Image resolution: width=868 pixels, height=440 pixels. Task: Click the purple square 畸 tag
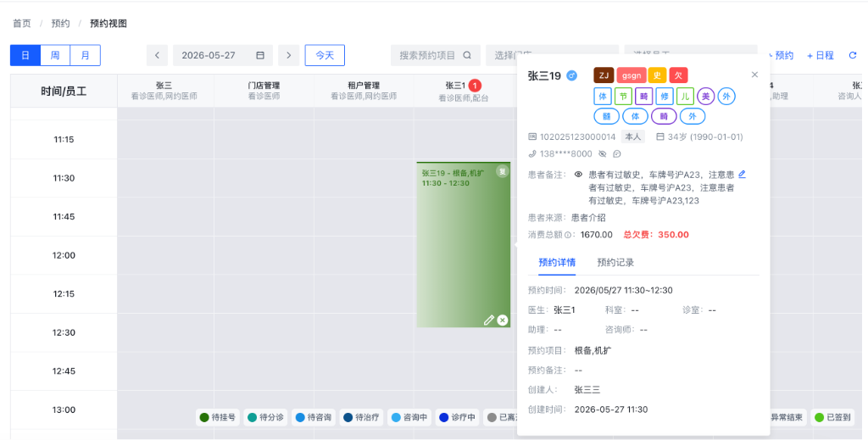click(644, 97)
